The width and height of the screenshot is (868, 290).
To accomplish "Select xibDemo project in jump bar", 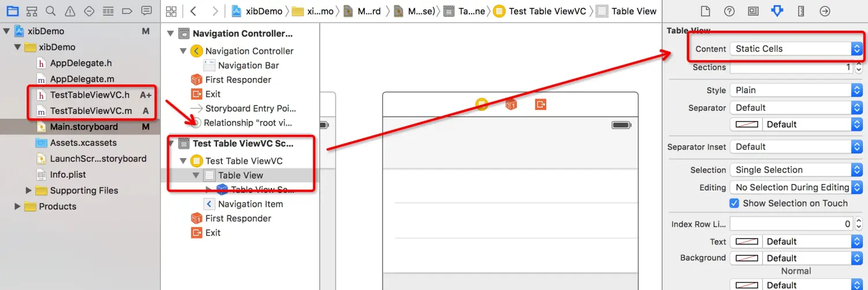I will coord(257,11).
